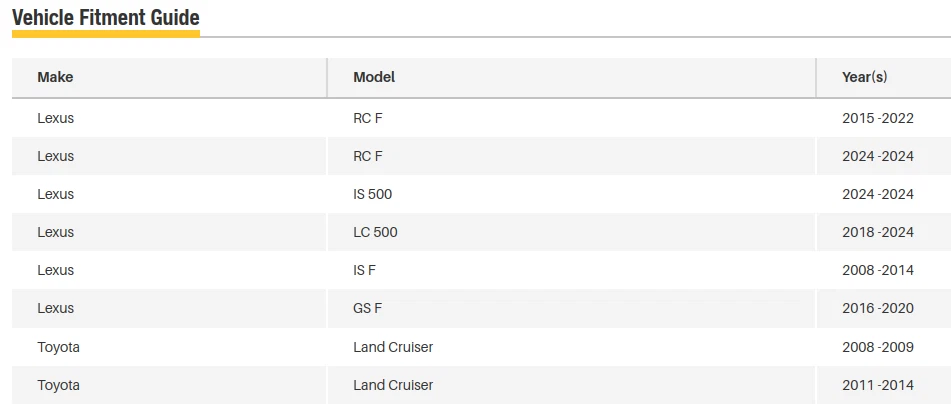Click the GS F model cell

pyautogui.click(x=367, y=308)
